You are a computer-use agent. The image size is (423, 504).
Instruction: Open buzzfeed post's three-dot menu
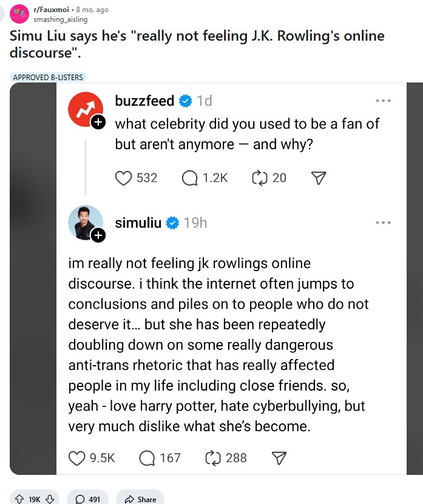(383, 101)
